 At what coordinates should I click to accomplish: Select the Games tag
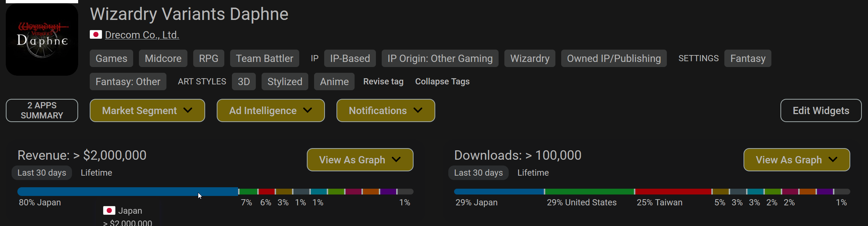pyautogui.click(x=111, y=58)
